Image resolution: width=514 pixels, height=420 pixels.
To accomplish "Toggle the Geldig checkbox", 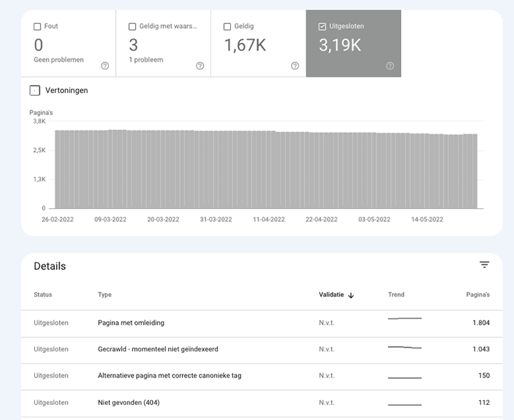I will tap(228, 27).
